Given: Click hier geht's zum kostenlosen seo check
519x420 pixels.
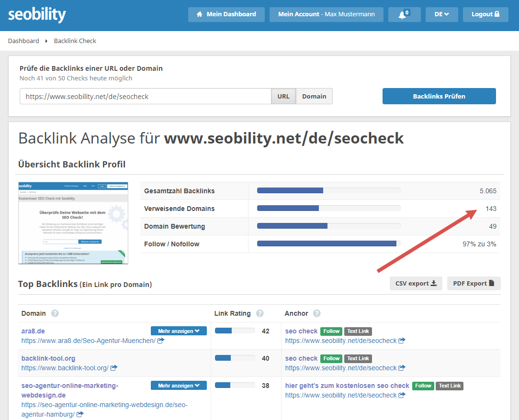Looking at the screenshot, I should coord(347,386).
